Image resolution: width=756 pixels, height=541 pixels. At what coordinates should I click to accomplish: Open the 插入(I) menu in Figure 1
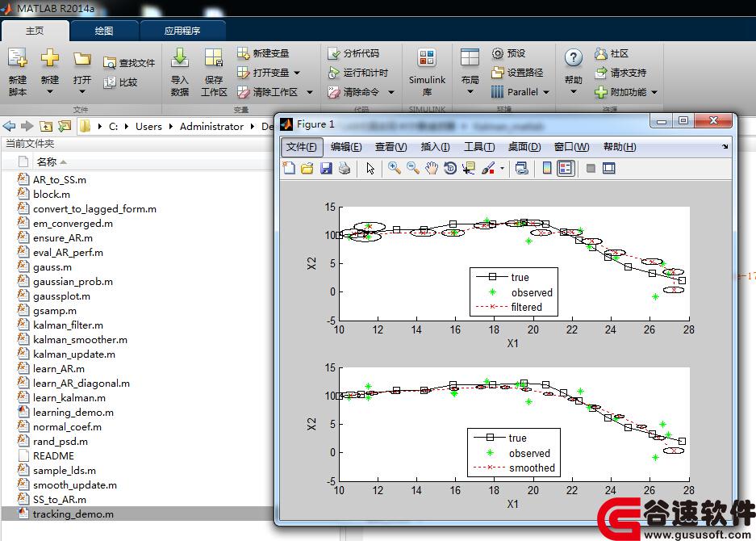coord(435,147)
